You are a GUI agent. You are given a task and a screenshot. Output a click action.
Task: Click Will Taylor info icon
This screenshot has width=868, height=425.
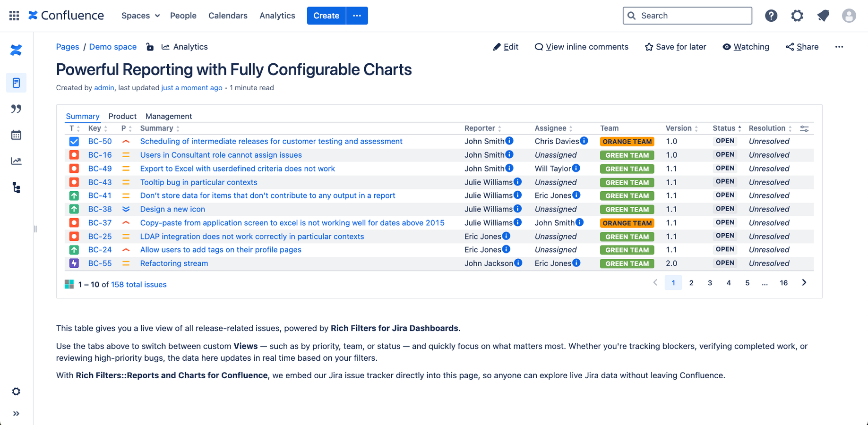[576, 168]
